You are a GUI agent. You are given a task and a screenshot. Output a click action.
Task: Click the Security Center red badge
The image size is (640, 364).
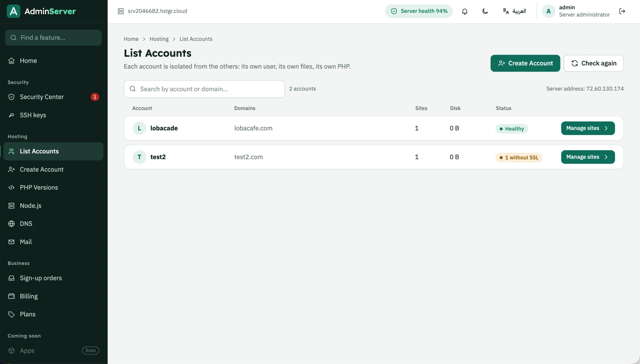click(x=95, y=97)
